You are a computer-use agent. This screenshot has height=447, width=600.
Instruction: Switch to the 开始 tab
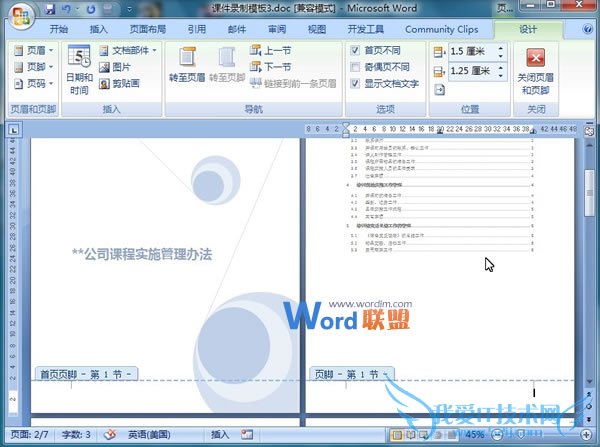click(59, 29)
